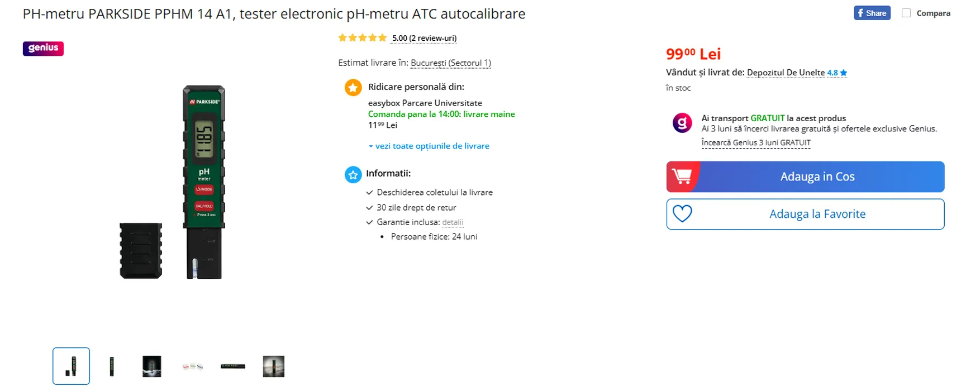Click the blue star Informatii icon
This screenshot has width=980, height=391.
click(x=353, y=175)
